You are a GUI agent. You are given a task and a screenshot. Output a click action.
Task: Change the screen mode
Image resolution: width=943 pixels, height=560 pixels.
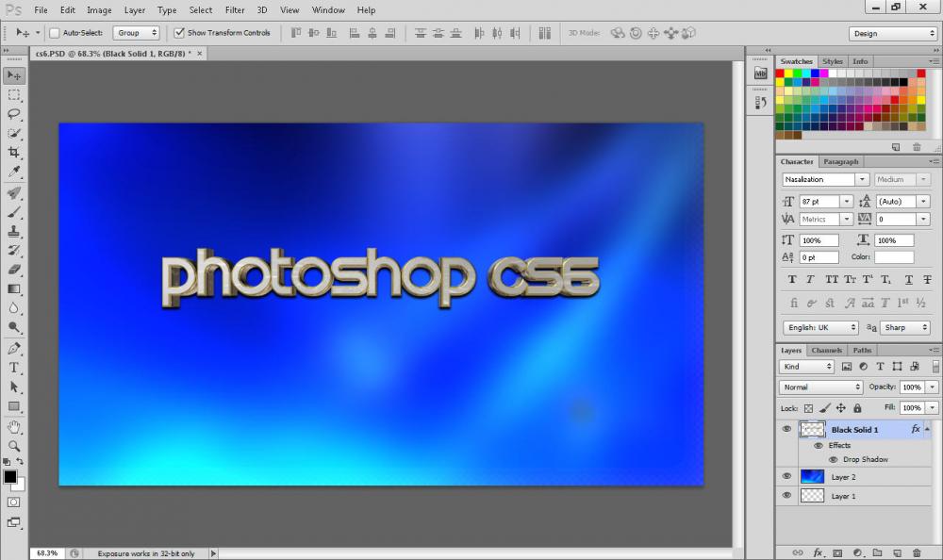(14, 522)
